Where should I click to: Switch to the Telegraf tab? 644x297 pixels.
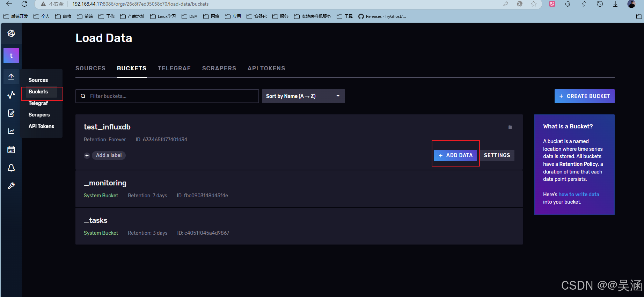point(174,68)
